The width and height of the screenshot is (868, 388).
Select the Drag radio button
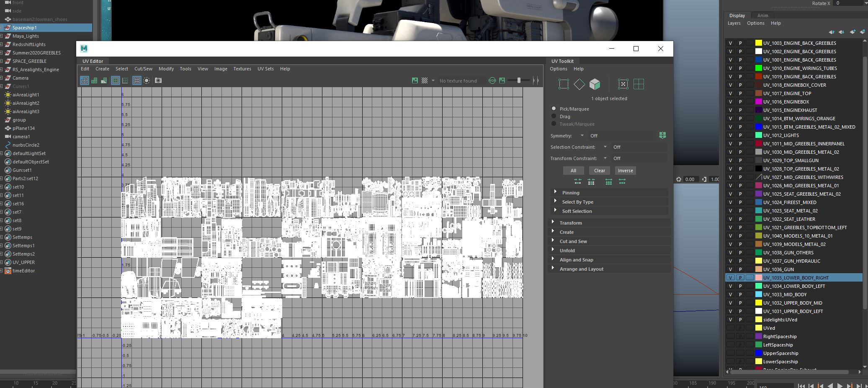tap(554, 116)
